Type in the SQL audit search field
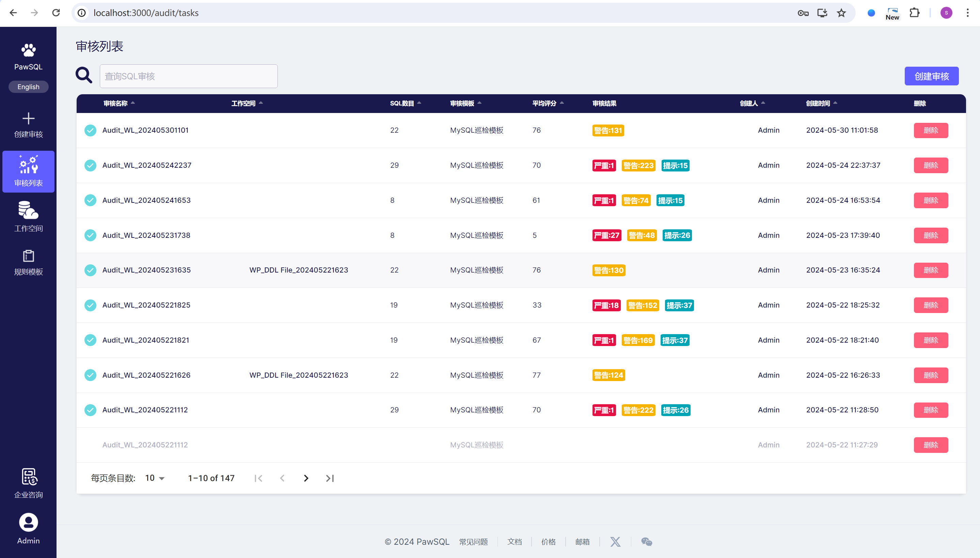The height and width of the screenshot is (558, 980). [188, 76]
